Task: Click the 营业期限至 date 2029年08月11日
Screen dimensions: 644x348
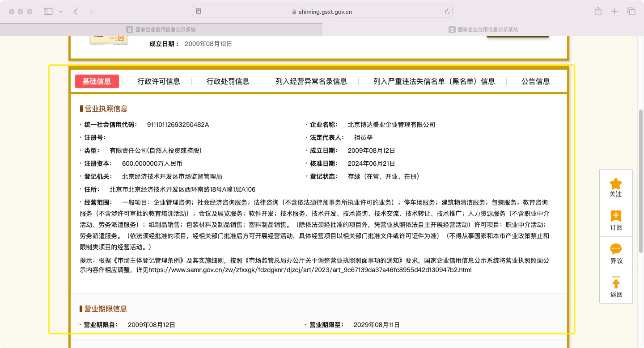Action: click(377, 325)
